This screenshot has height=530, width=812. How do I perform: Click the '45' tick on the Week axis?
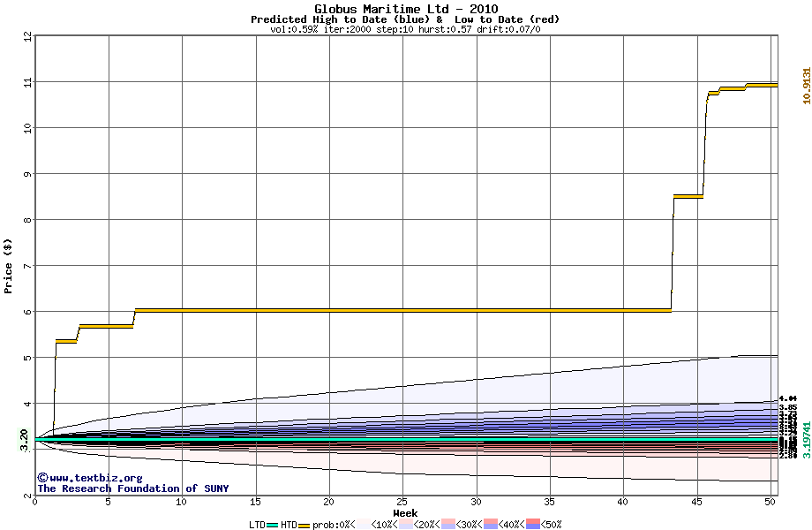coord(696,502)
